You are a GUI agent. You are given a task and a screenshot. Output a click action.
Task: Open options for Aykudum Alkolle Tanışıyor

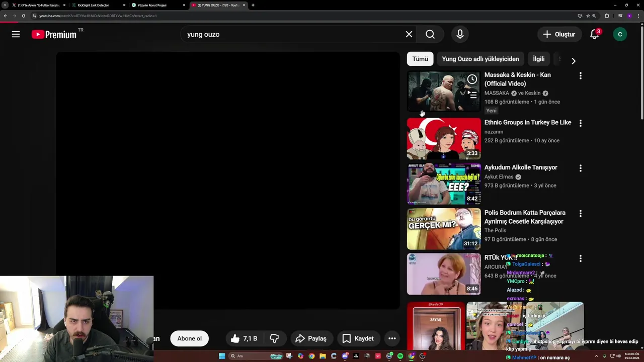tap(580, 168)
